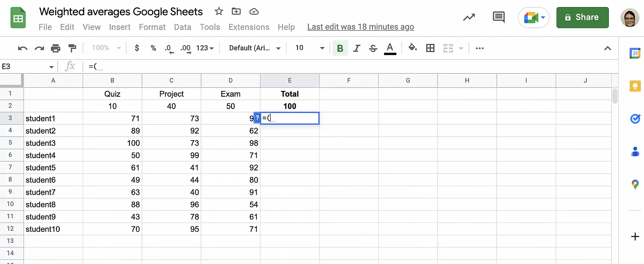Star this document
The image size is (644, 264).
(x=219, y=11)
